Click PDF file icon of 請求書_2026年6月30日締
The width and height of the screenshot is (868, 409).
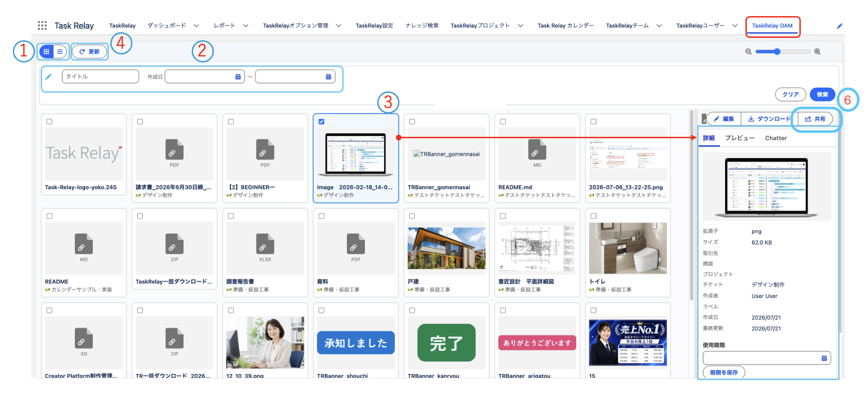(174, 150)
